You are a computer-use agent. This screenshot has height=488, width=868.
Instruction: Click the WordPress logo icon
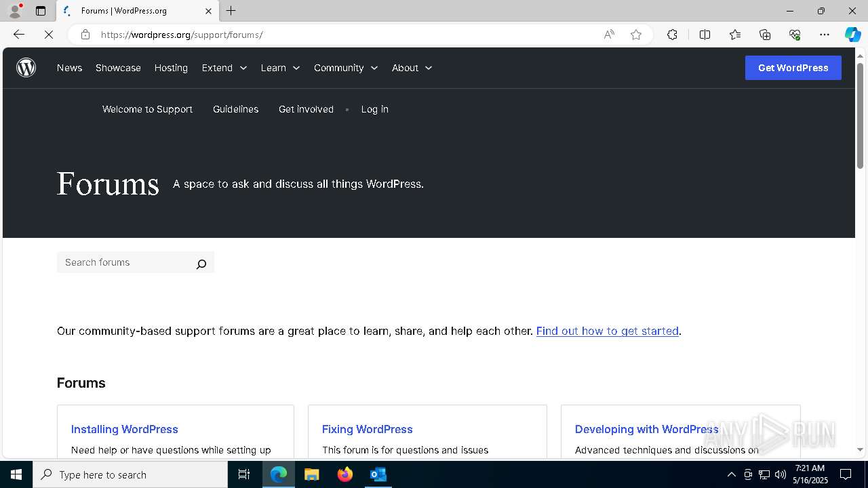click(26, 68)
